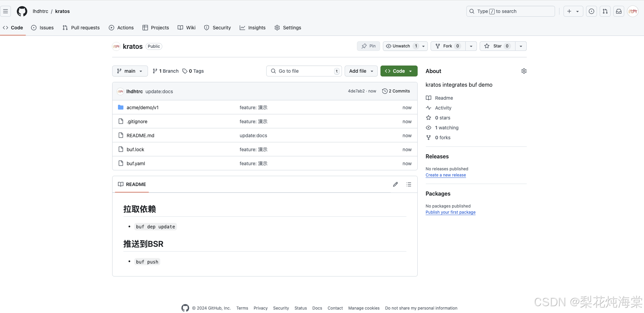The image size is (644, 313).
Task: Switch to the Pull requests tab
Action: coord(81,28)
